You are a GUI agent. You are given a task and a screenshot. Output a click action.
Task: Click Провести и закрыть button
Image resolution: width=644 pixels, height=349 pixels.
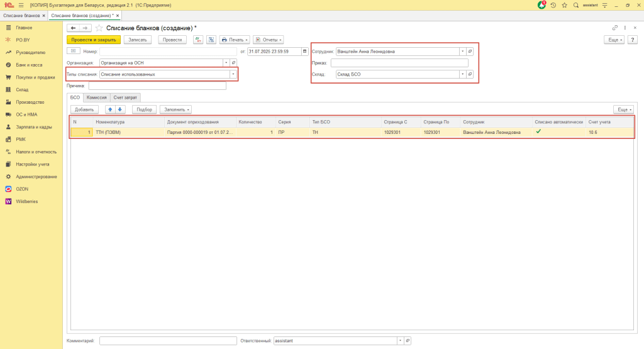94,40
